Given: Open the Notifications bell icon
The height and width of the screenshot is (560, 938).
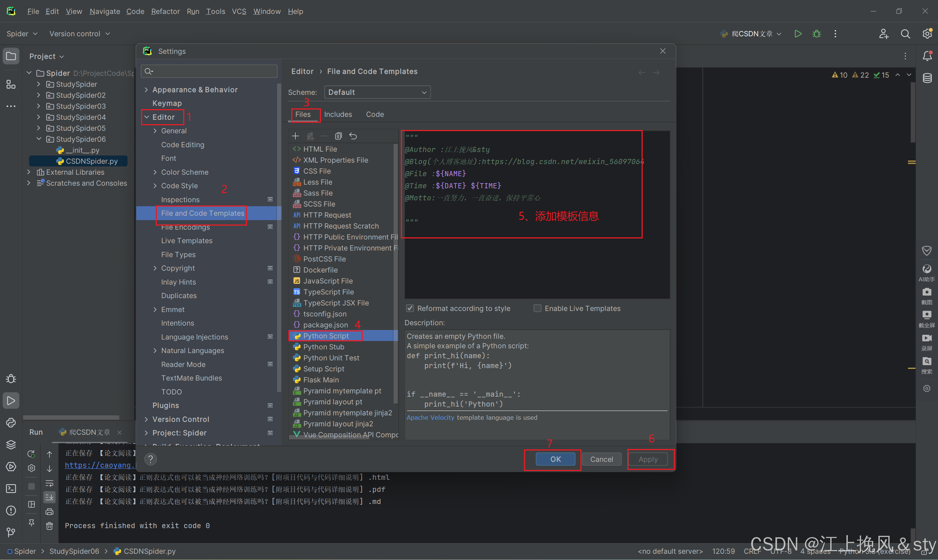Looking at the screenshot, I should (x=927, y=56).
